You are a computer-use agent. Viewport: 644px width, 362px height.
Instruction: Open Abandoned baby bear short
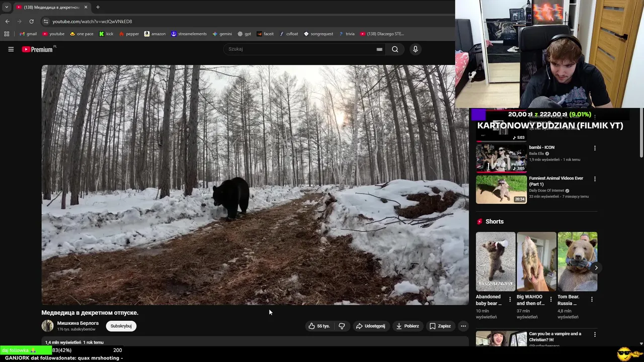click(496, 261)
